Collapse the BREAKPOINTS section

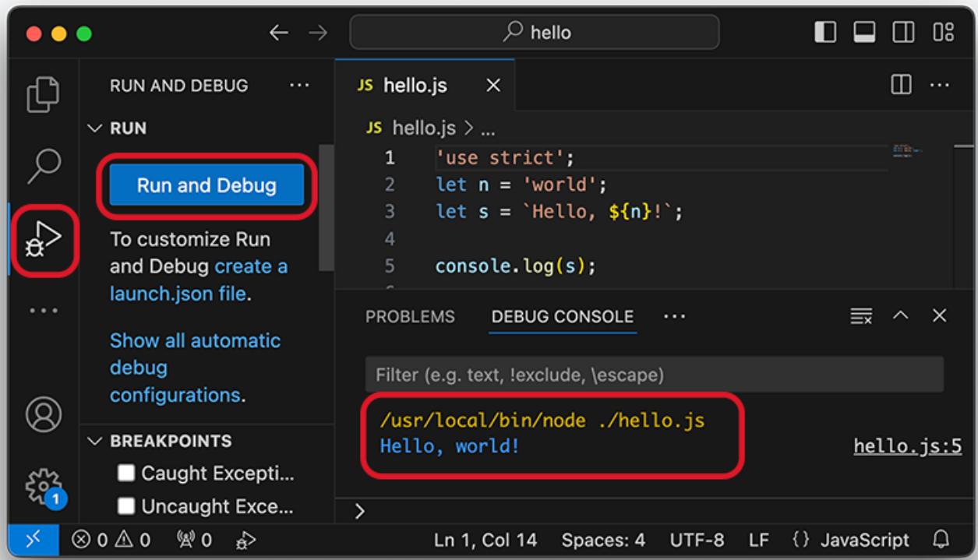96,441
